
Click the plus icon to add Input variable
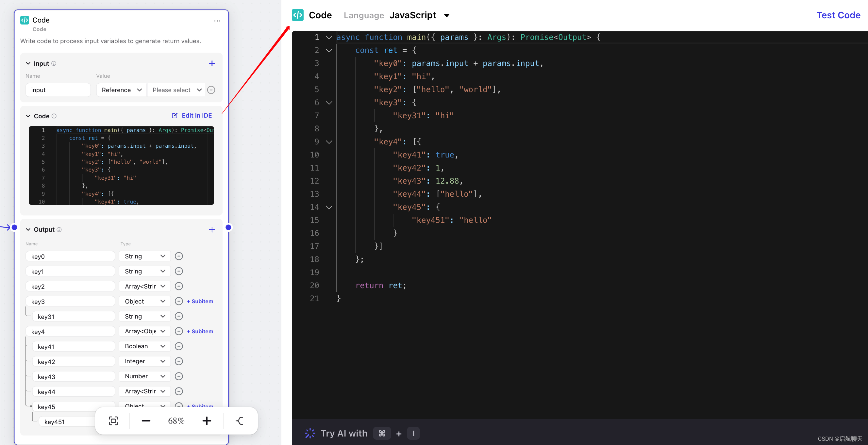(x=212, y=63)
